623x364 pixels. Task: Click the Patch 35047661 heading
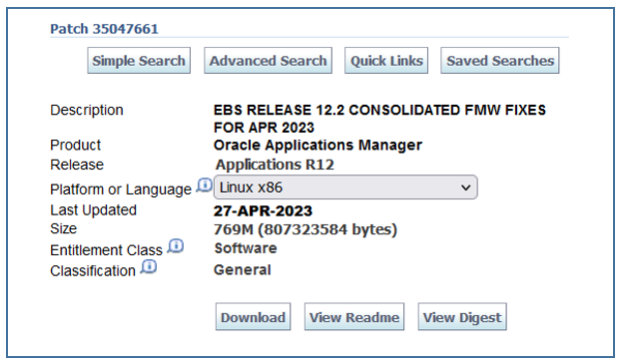104,29
